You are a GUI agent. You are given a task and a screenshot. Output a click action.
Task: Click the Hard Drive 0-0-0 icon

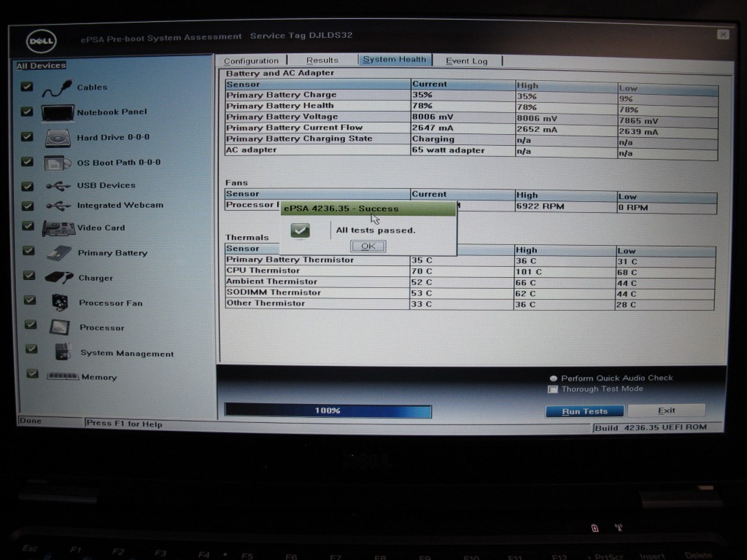click(58, 138)
